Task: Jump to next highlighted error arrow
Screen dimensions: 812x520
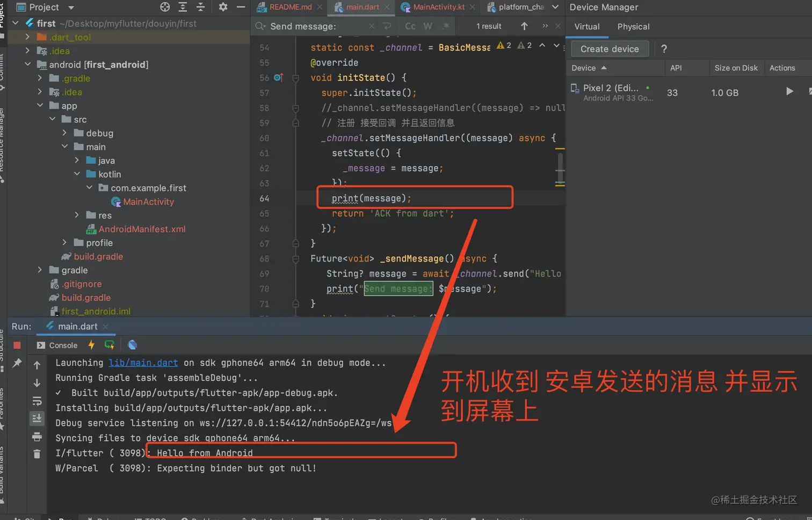Action: [556, 45]
